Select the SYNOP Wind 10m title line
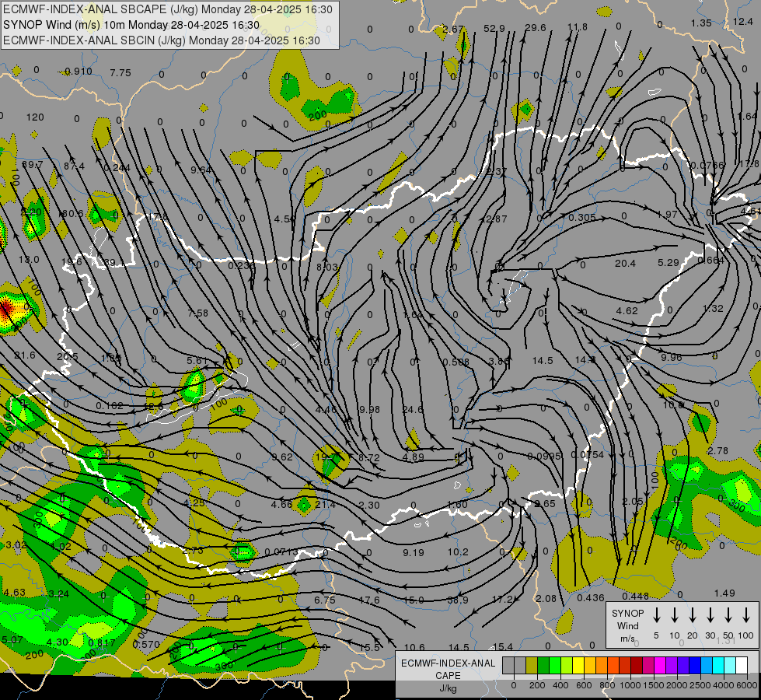The image size is (761, 700). 131,25
